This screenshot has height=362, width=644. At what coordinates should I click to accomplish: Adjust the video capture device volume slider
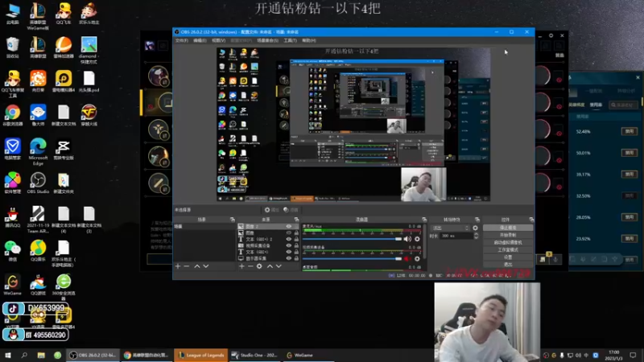point(352,258)
